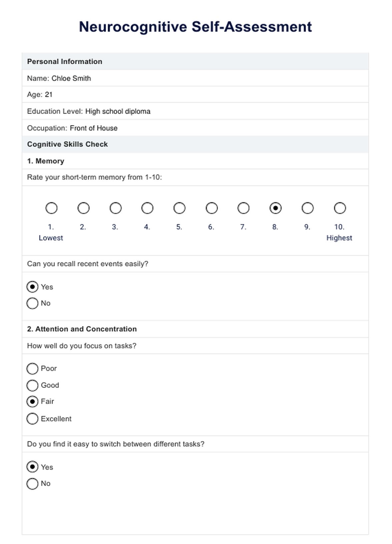The image size is (392, 544).
Task: Pick memory rating 4 option
Action: (147, 208)
